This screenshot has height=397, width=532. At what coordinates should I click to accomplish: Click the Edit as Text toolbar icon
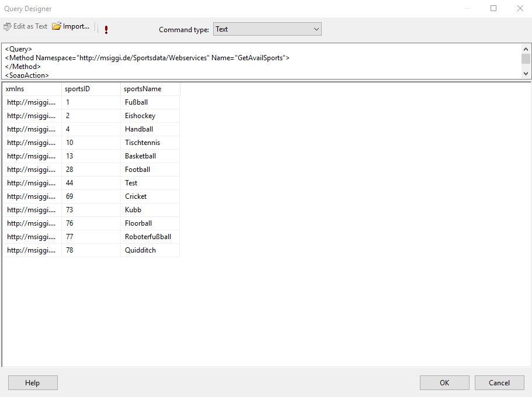coord(8,27)
